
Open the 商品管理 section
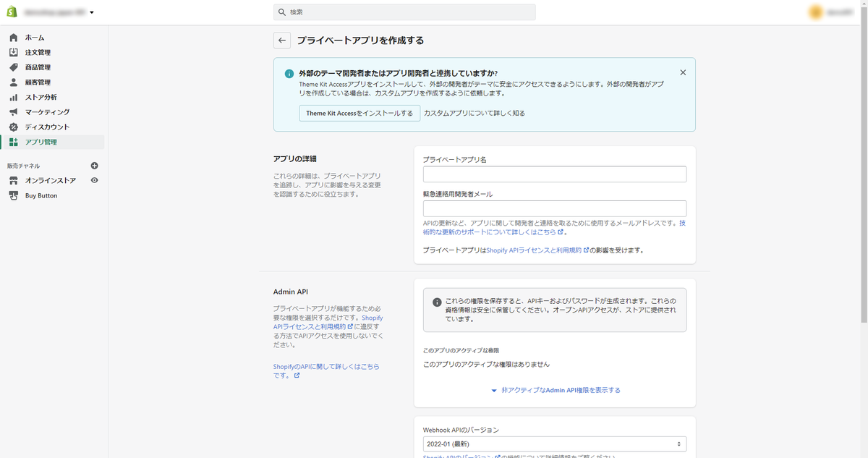(38, 67)
